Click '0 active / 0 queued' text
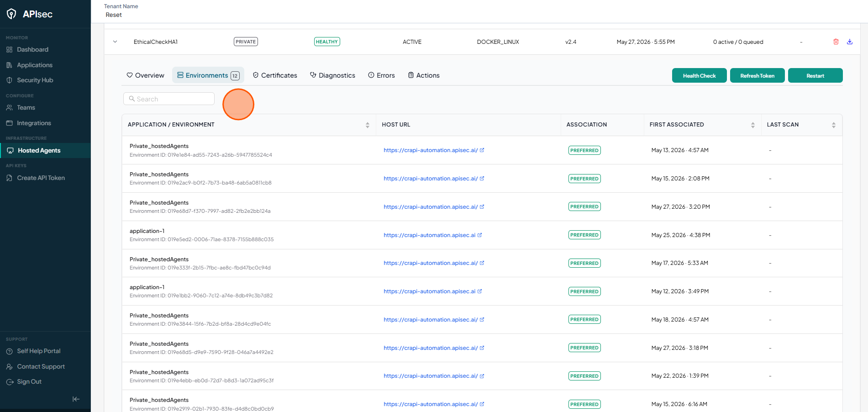Image resolution: width=868 pixels, height=412 pixels. point(738,42)
